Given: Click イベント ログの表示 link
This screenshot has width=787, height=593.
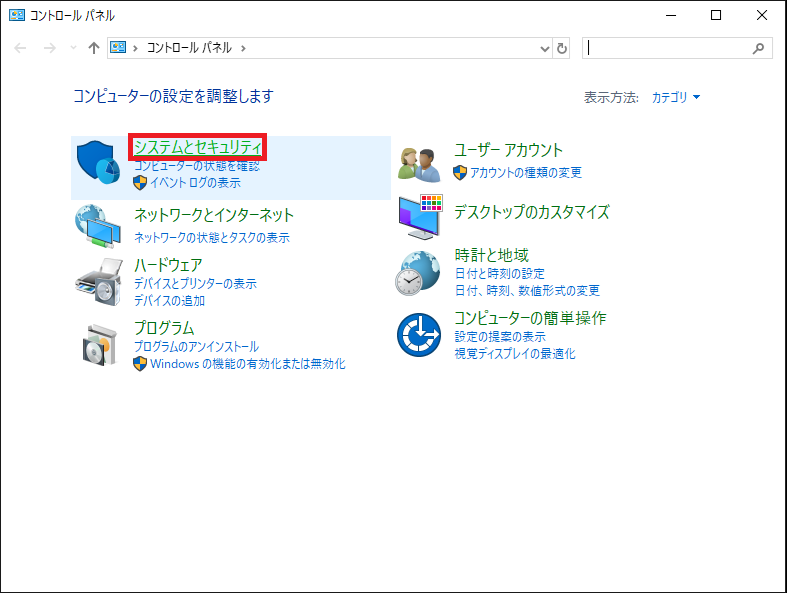Looking at the screenshot, I should click(195, 182).
